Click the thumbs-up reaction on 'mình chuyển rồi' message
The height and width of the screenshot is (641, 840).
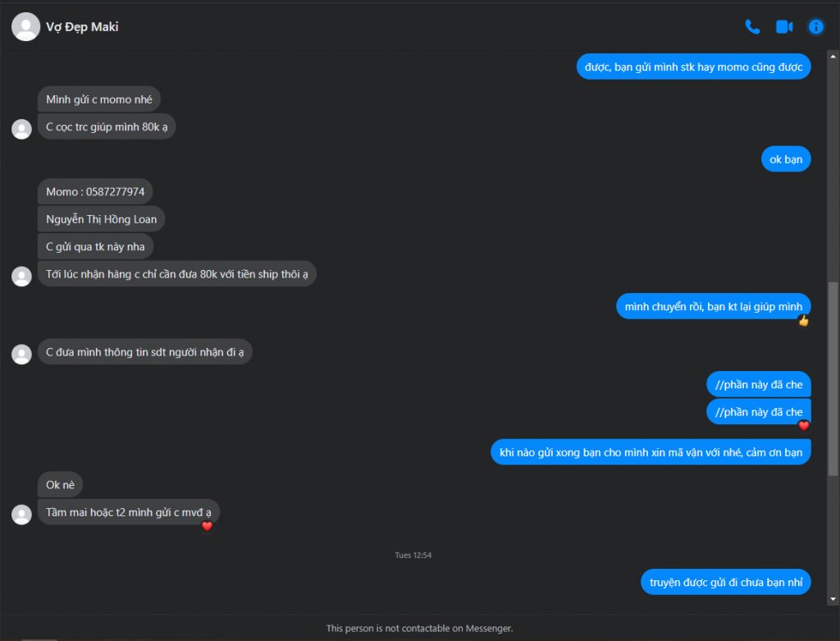[x=803, y=320]
